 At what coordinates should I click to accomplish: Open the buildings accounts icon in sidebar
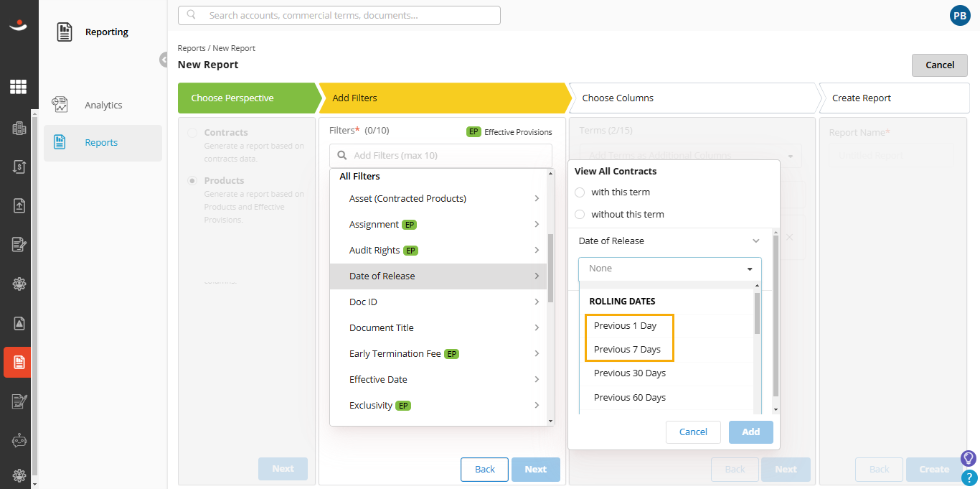19,129
